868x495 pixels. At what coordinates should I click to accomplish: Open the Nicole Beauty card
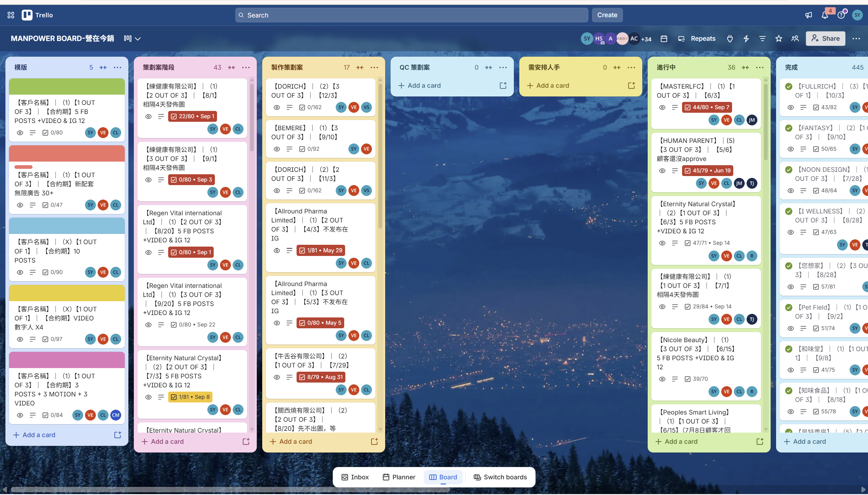[706, 366]
